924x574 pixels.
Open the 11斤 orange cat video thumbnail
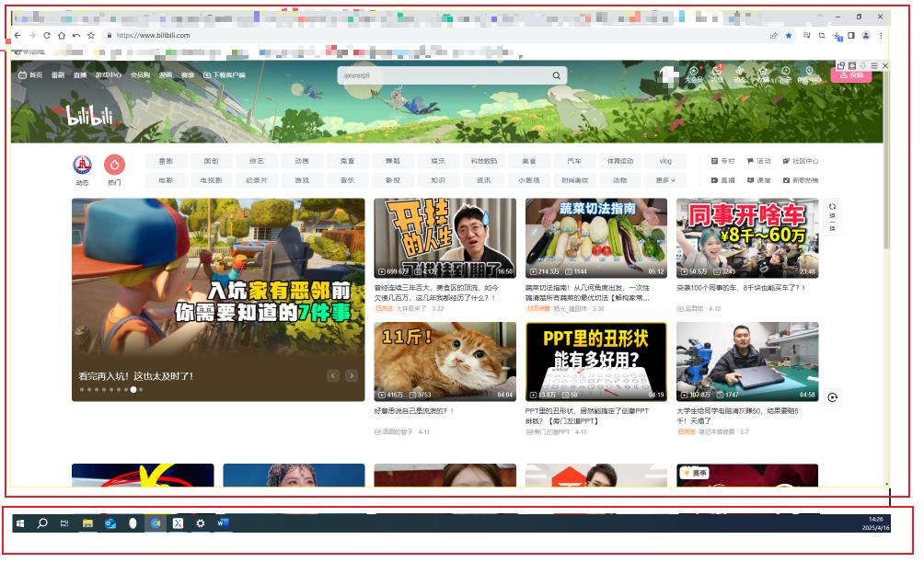tap(445, 362)
